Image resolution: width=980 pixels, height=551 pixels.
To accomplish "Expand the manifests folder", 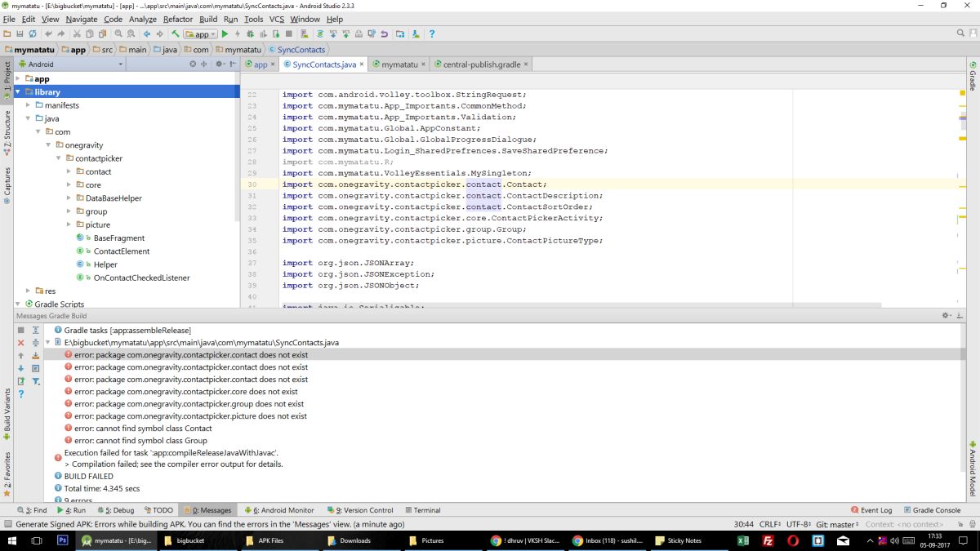I will click(x=28, y=105).
